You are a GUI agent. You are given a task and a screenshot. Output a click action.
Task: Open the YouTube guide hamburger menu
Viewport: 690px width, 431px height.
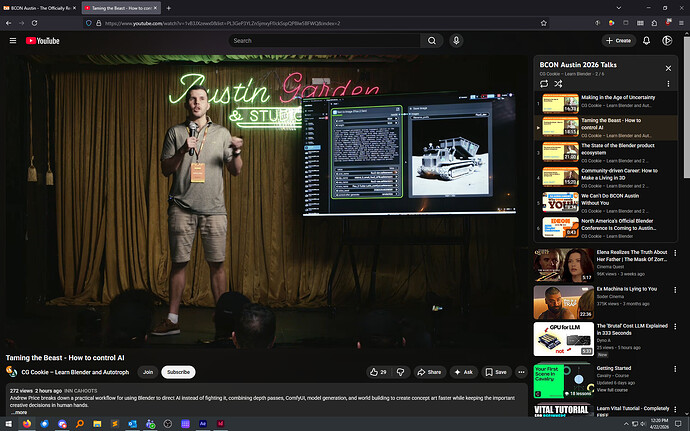(x=13, y=41)
